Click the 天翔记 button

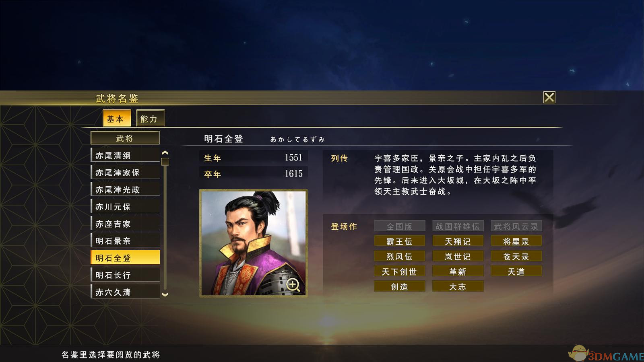[458, 241]
